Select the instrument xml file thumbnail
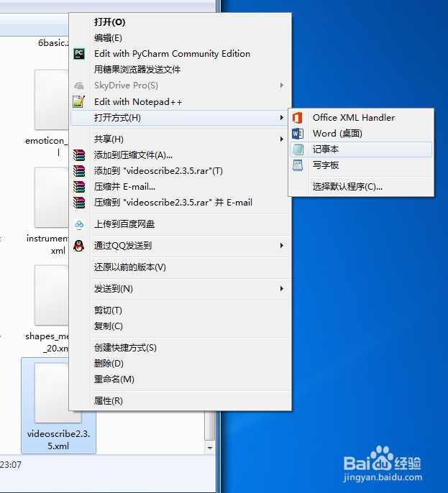The width and height of the screenshot is (448, 493). coord(52,198)
